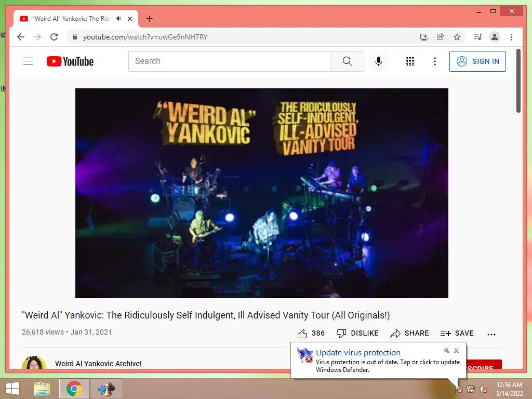532x399 pixels.
Task: Open more actions ellipsis under video
Action: coord(491,334)
